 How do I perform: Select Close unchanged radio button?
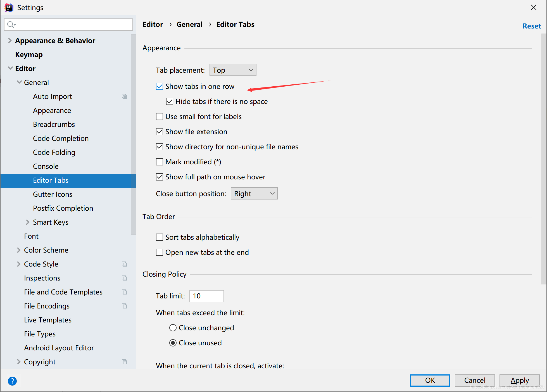(x=173, y=328)
